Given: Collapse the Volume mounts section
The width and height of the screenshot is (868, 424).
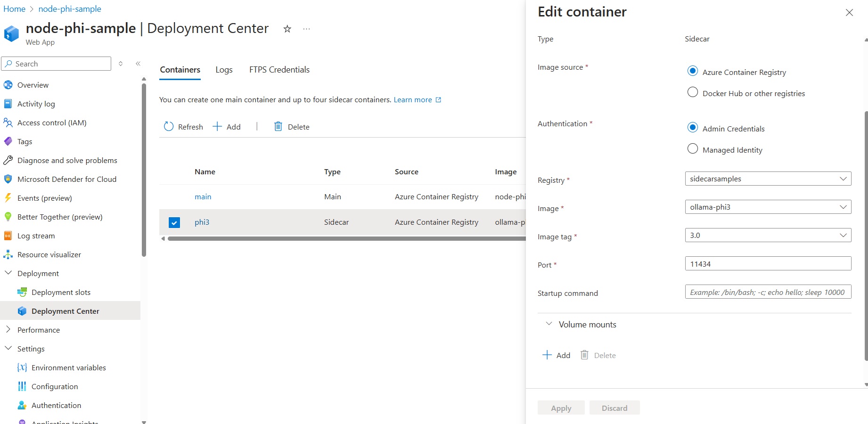Looking at the screenshot, I should pos(549,324).
